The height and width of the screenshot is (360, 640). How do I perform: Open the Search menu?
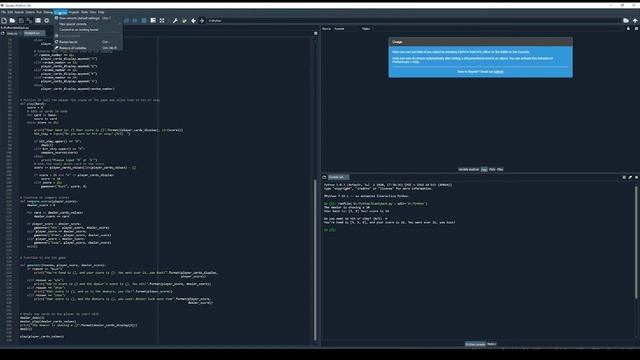coord(19,12)
